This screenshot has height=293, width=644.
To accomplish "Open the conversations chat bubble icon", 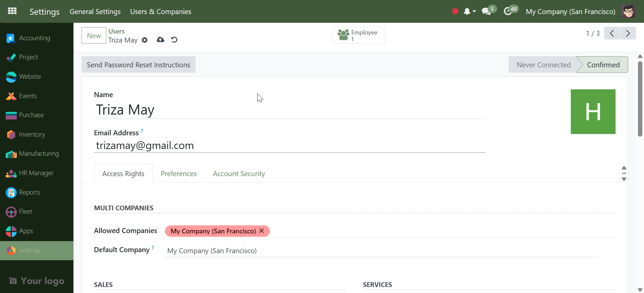I will (486, 11).
